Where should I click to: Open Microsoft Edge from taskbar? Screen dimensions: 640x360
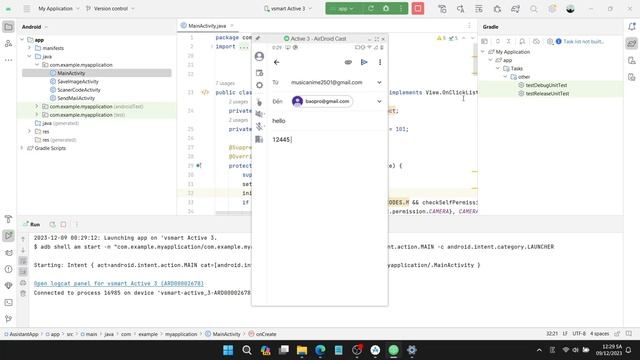tap(320, 350)
